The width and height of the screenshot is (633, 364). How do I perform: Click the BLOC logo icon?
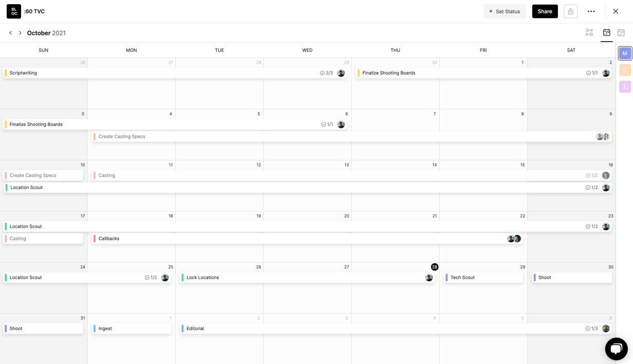click(14, 11)
